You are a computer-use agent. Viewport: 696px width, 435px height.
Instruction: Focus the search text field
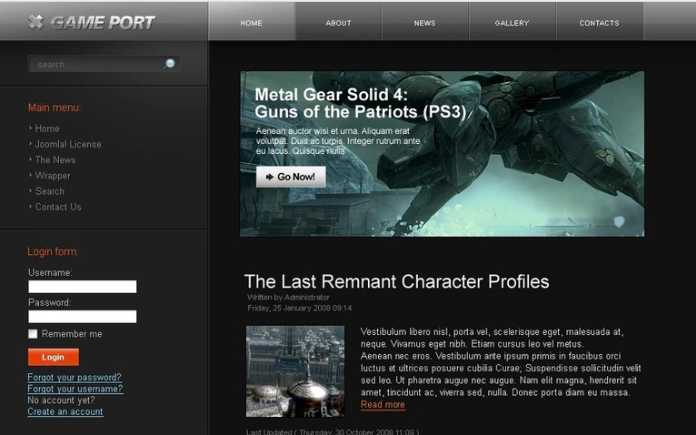pyautogui.click(x=96, y=64)
